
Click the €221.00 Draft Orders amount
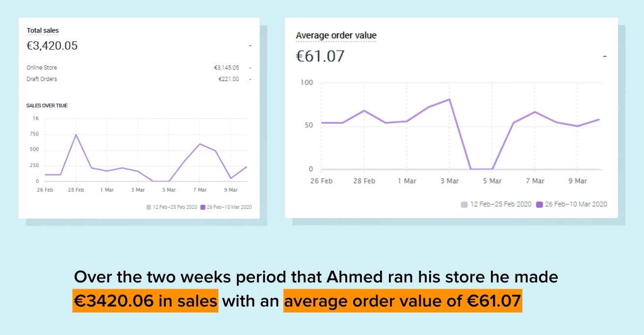point(229,79)
